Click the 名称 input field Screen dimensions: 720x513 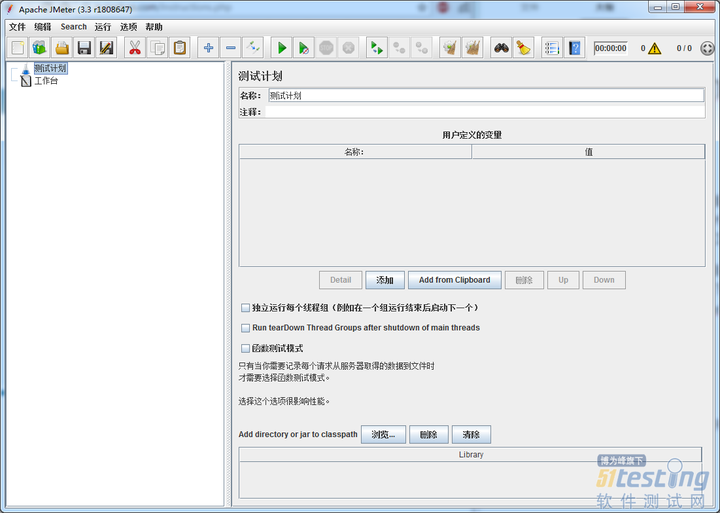pyautogui.click(x=486, y=96)
